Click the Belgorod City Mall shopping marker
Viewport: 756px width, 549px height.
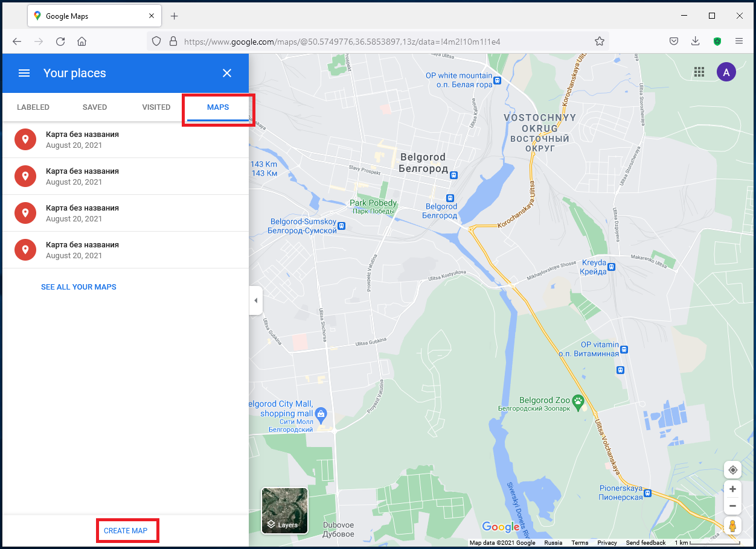pos(321,414)
